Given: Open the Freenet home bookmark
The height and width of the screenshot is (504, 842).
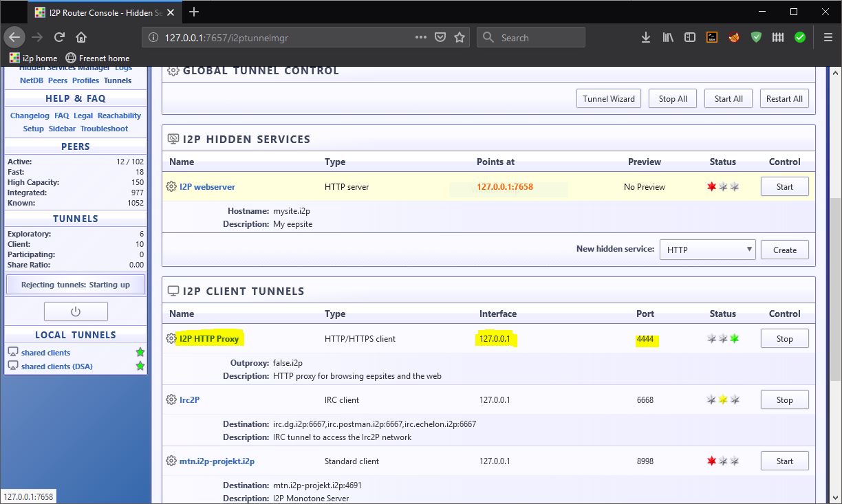Looking at the screenshot, I should point(97,58).
